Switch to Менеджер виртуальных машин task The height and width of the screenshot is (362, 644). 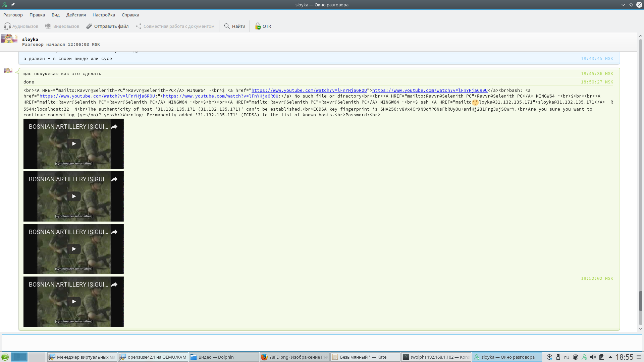(x=82, y=357)
